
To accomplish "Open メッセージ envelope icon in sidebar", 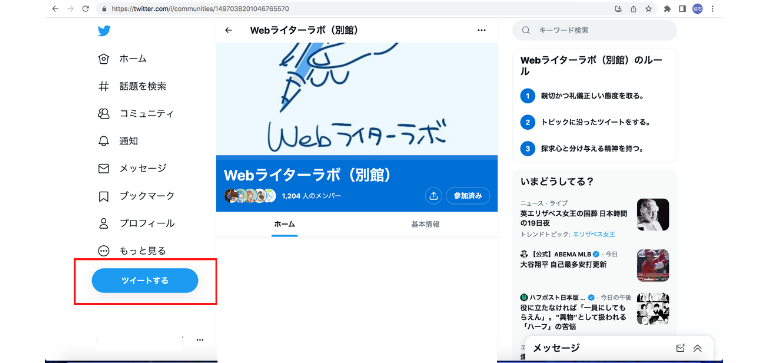I will [x=103, y=169].
